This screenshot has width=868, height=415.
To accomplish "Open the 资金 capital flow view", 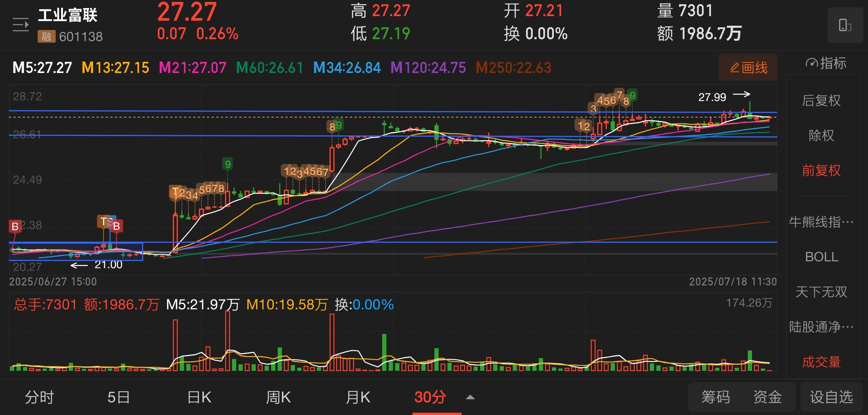I will pyautogui.click(x=767, y=397).
